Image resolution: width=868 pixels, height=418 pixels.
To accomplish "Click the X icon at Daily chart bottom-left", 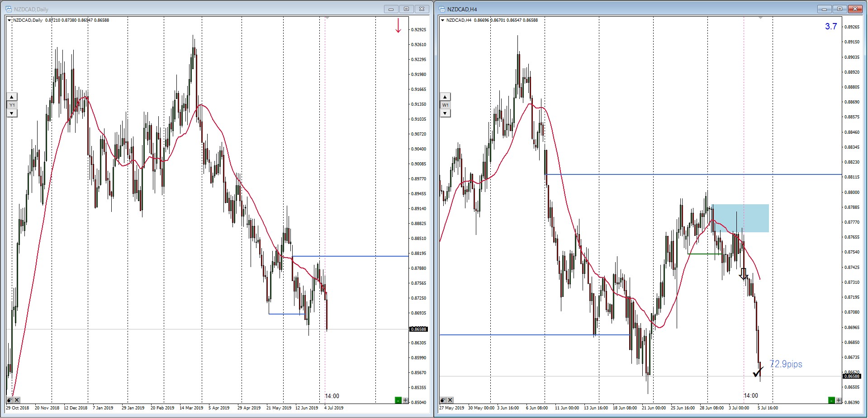I will (x=17, y=400).
